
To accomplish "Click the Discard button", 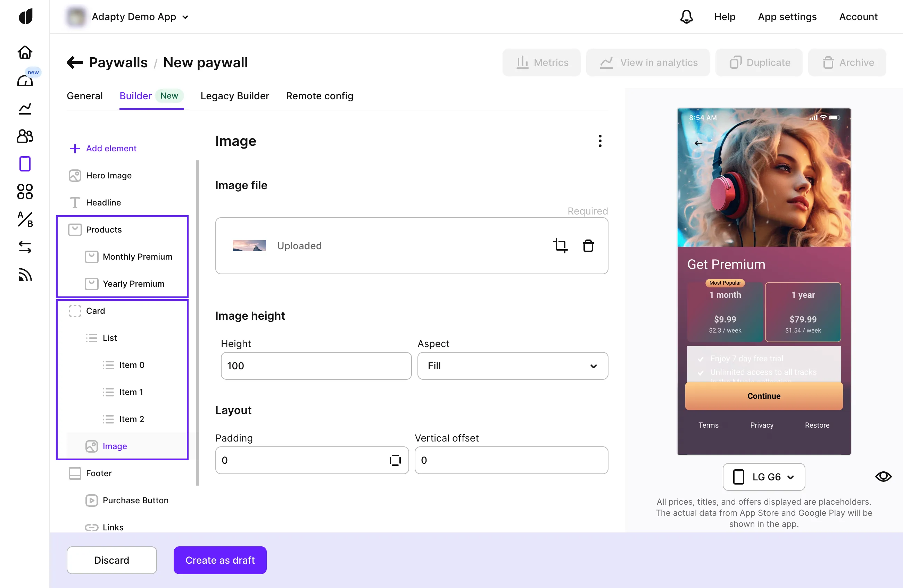I will (x=111, y=560).
